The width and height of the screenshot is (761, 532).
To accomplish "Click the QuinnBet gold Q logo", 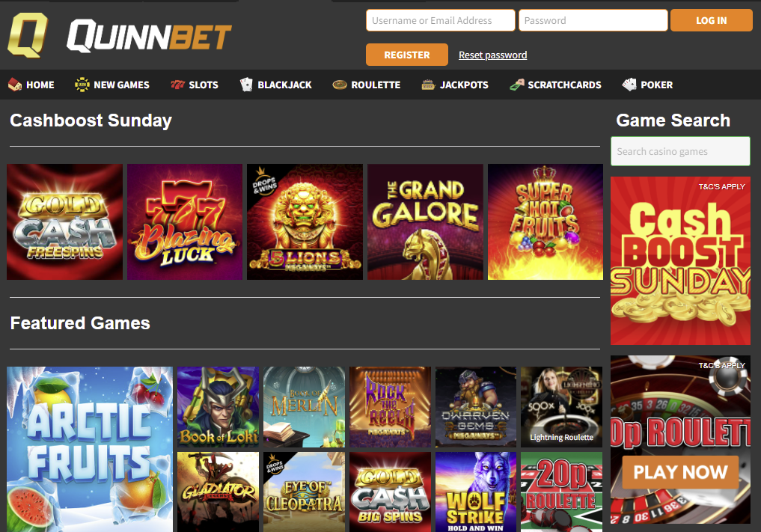I will pos(28,35).
